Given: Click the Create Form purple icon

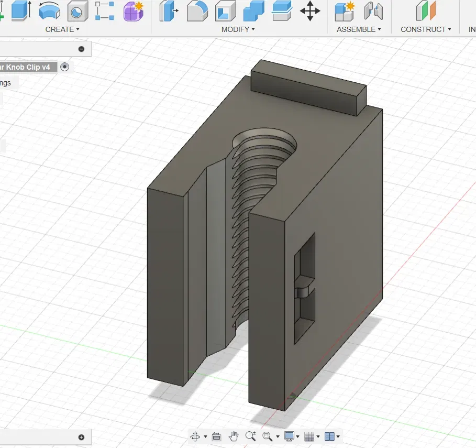Looking at the screenshot, I should coord(134,11).
